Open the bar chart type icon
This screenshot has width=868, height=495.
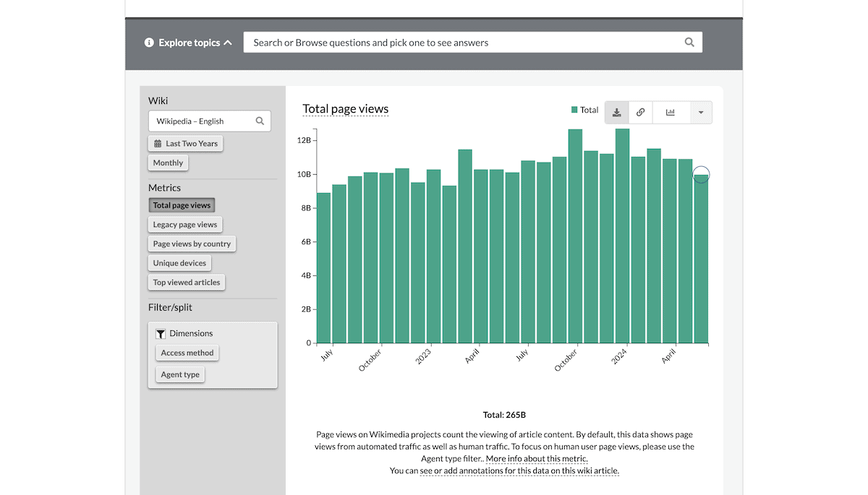pyautogui.click(x=670, y=112)
